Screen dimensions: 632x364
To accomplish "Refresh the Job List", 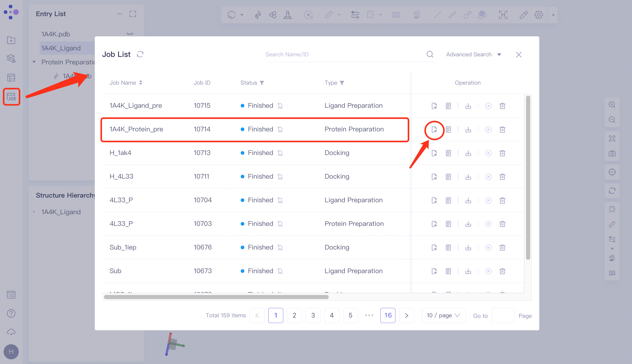I will (140, 54).
